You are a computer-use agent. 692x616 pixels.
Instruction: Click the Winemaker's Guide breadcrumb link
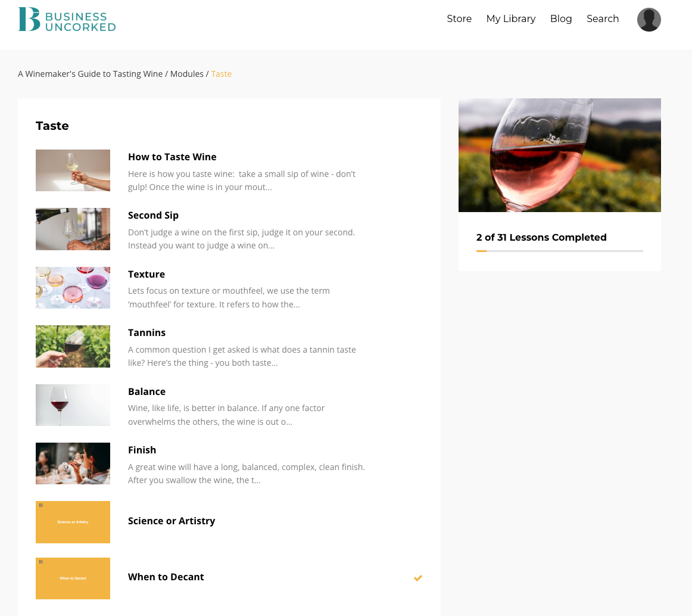(x=90, y=74)
